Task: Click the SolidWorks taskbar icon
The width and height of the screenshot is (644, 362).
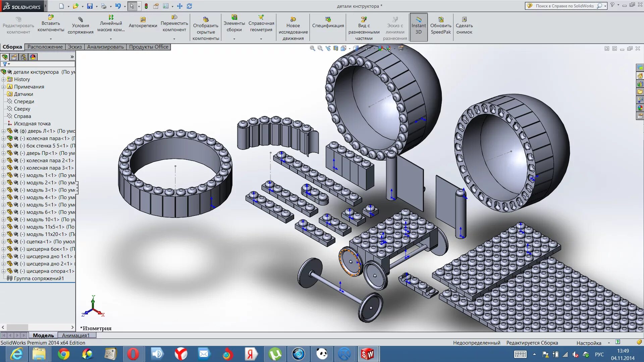Action: click(x=368, y=353)
